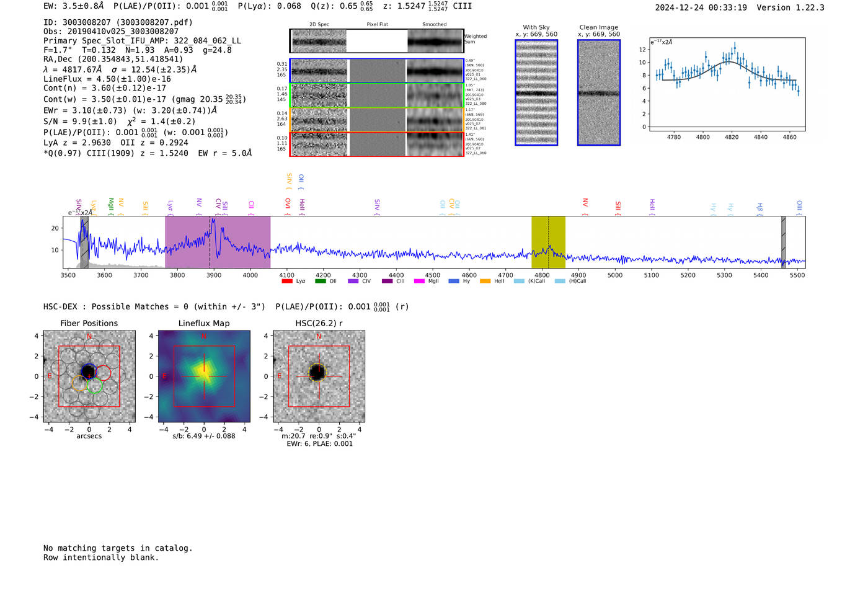
Task: Click the s/b: 6.49 +/- 0.088 caption
Action: [204, 436]
